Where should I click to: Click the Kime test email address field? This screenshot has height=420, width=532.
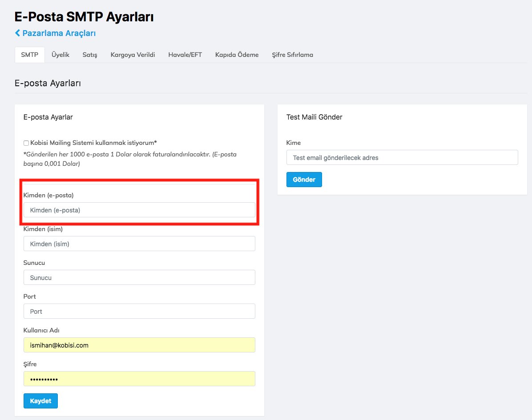[x=402, y=157]
